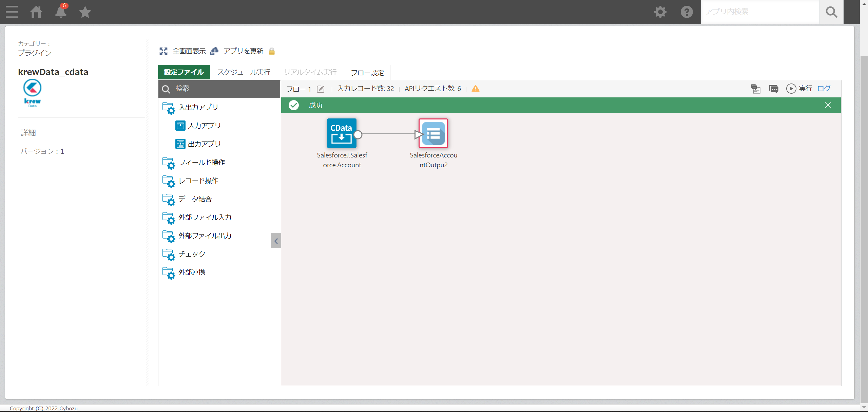Focus the アプリ内検索 search field
Image resolution: width=868 pixels, height=412 pixels.
[760, 12]
